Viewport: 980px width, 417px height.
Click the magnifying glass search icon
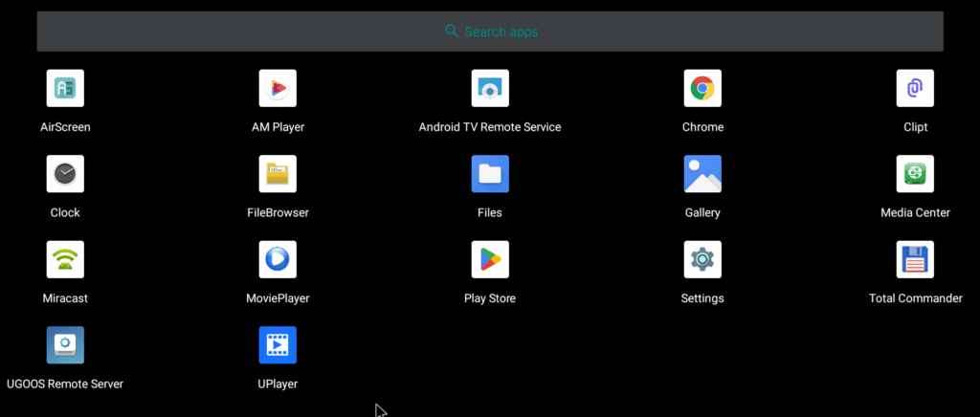(452, 32)
